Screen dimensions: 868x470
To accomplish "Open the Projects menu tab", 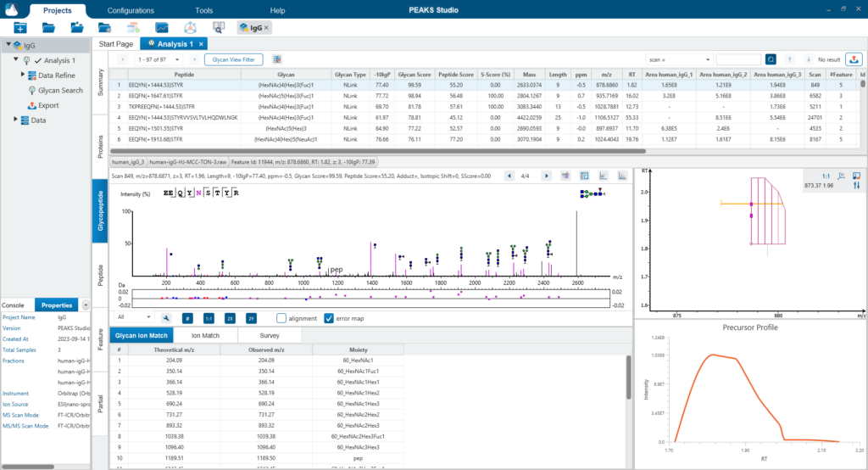I will [x=57, y=10].
